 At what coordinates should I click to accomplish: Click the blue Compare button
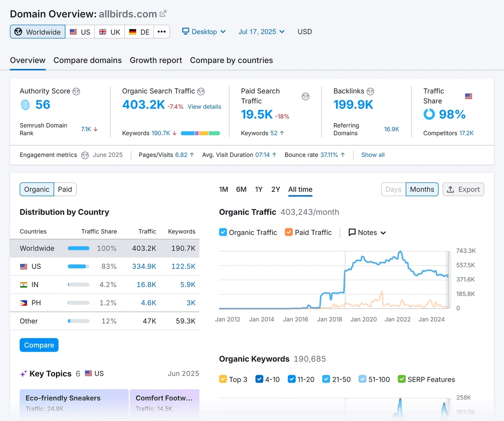pos(39,345)
